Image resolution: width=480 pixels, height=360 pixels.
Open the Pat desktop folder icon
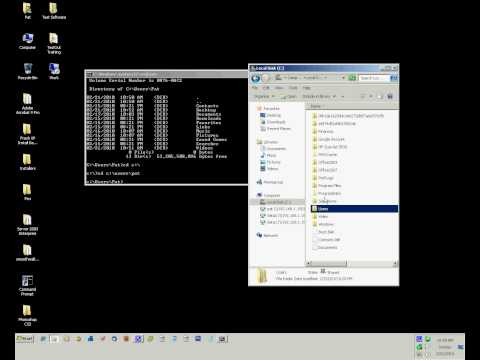pos(27,11)
